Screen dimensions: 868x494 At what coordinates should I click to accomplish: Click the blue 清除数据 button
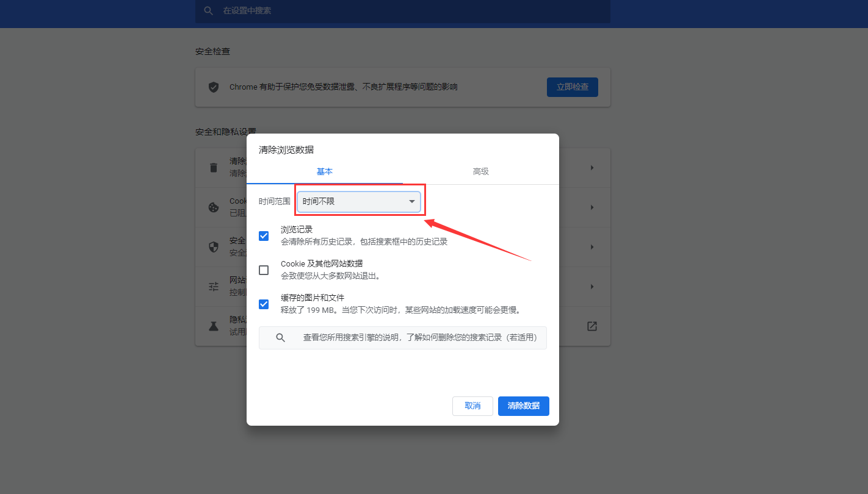pos(523,406)
